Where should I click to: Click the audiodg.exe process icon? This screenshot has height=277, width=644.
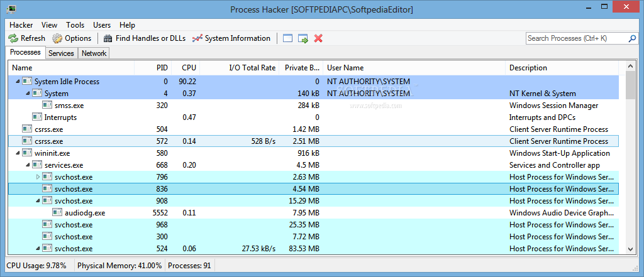coord(57,212)
